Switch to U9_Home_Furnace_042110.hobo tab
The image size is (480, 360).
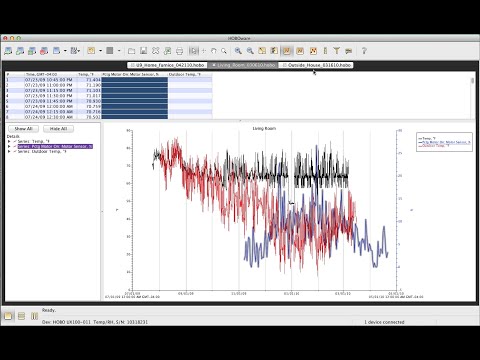(167, 65)
